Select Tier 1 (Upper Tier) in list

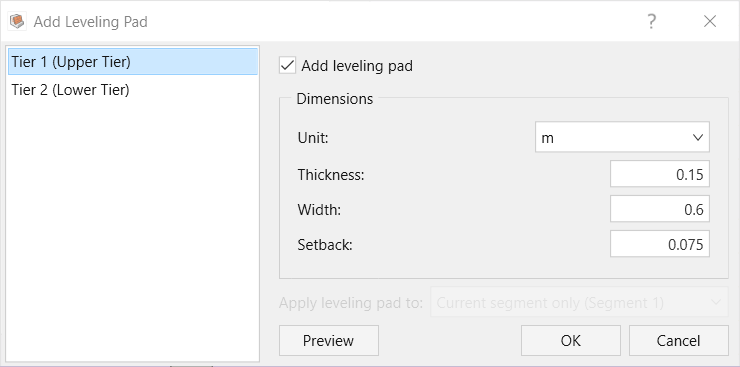(x=133, y=61)
